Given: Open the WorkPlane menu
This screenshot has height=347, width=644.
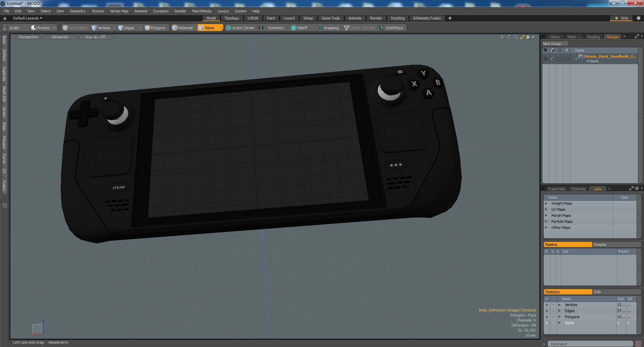Looking at the screenshot, I should (392, 28).
